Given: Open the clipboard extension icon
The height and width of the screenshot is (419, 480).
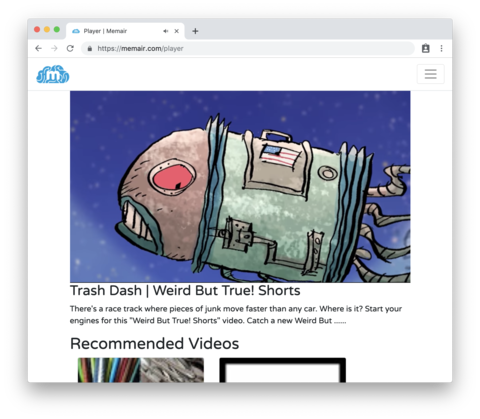Looking at the screenshot, I should click(x=426, y=48).
